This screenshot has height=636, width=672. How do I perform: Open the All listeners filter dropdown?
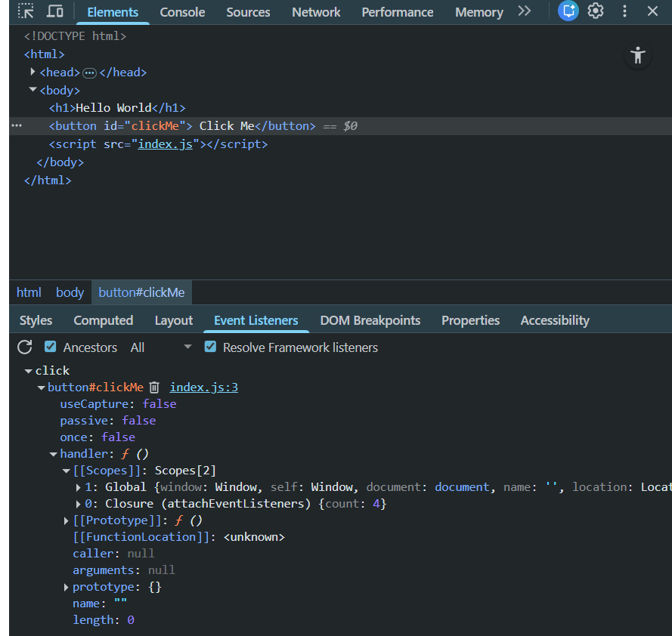[161, 347]
